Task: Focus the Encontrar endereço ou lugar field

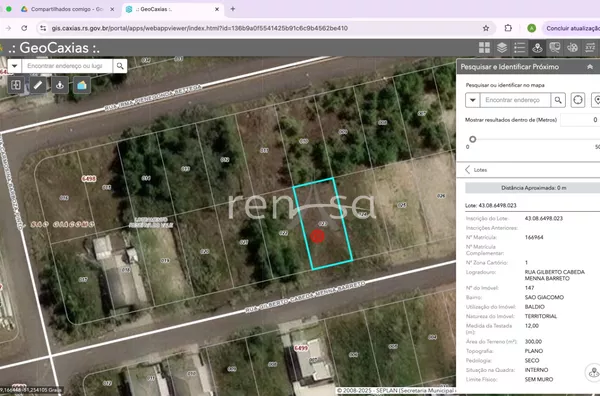Action: [x=67, y=66]
